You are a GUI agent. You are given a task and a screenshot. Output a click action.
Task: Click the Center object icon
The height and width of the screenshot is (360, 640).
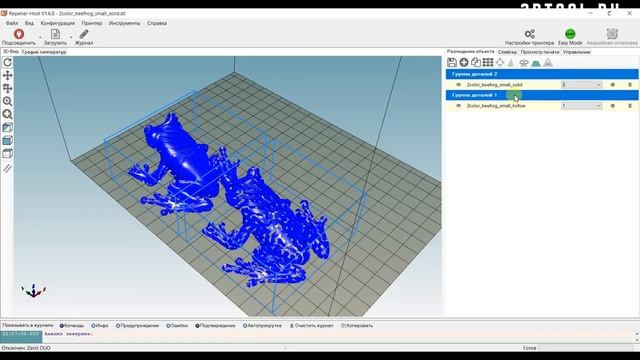(500, 62)
